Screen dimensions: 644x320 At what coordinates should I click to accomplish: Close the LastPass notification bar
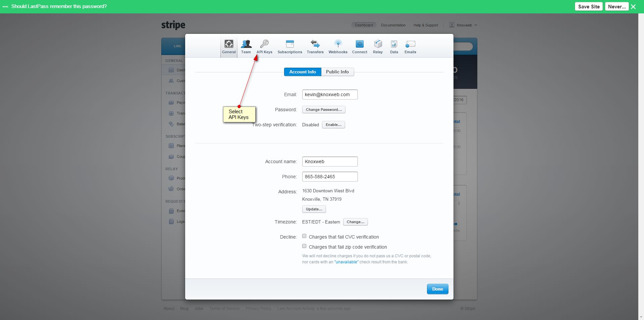(633, 7)
